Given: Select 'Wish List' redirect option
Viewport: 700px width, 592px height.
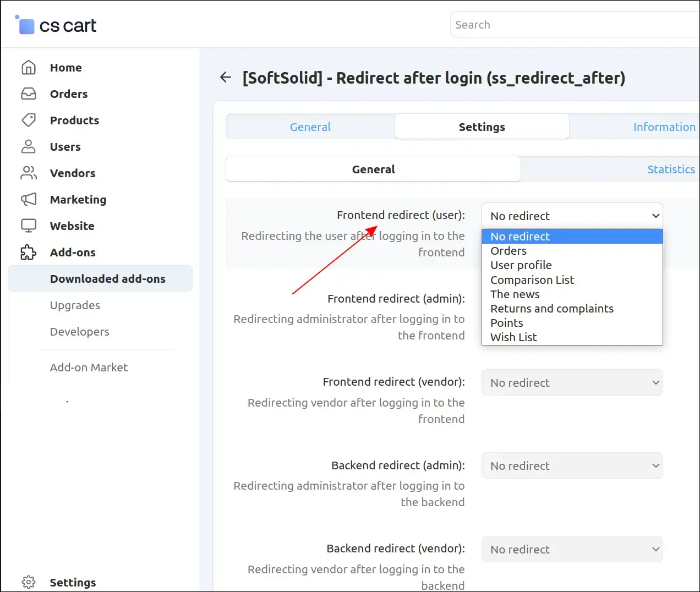Looking at the screenshot, I should point(572,337).
